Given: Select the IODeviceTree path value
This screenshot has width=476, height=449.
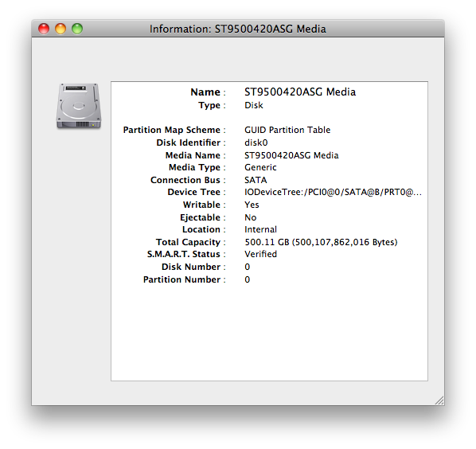Looking at the screenshot, I should (x=333, y=192).
